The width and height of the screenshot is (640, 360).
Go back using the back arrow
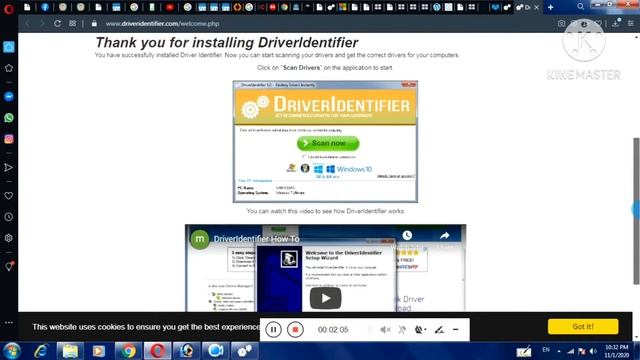[27, 24]
